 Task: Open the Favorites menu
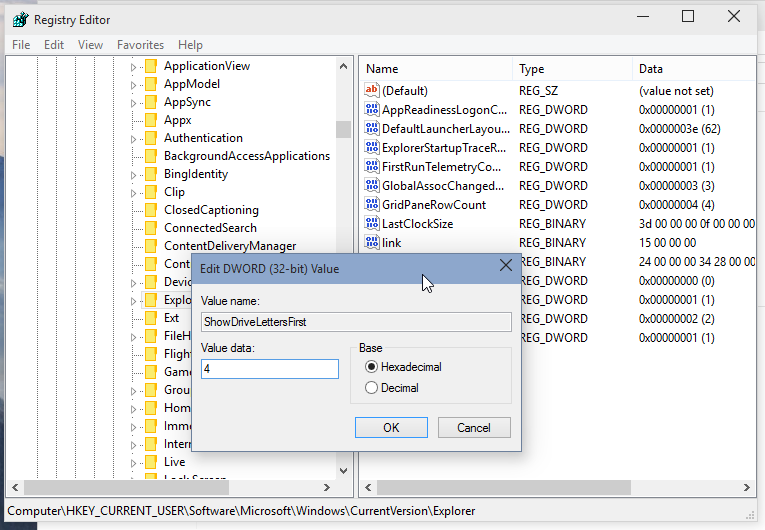point(141,45)
